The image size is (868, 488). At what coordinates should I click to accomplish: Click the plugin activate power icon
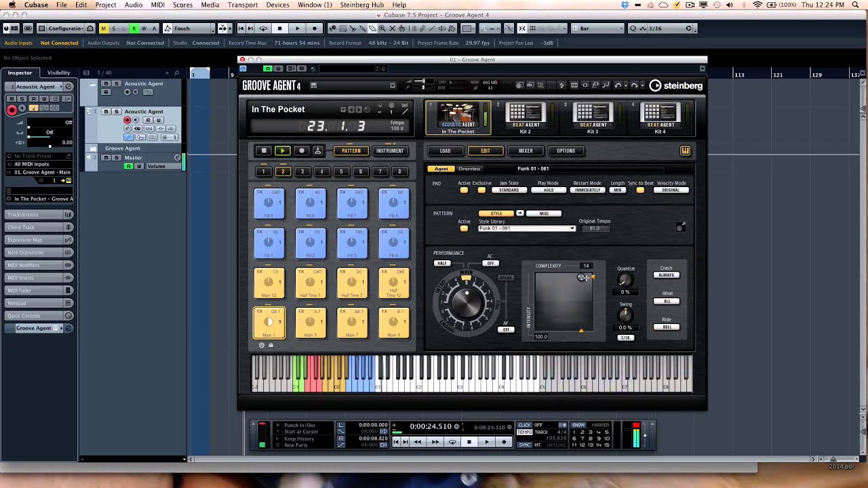[x=243, y=68]
